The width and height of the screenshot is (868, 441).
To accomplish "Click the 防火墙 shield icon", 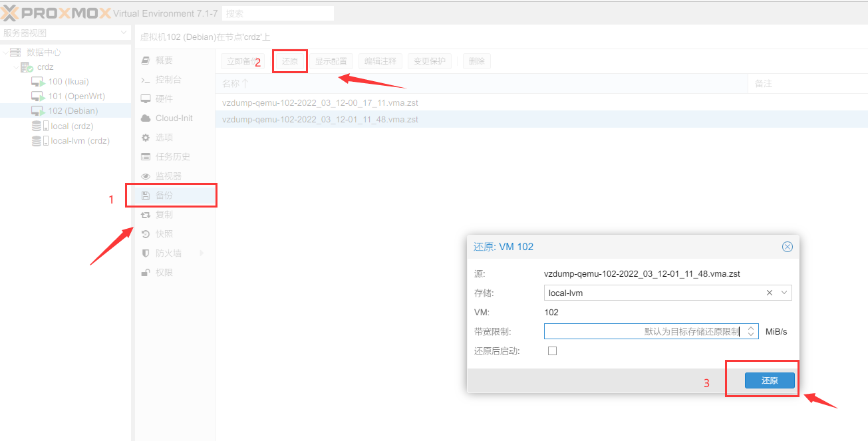I will tap(145, 253).
